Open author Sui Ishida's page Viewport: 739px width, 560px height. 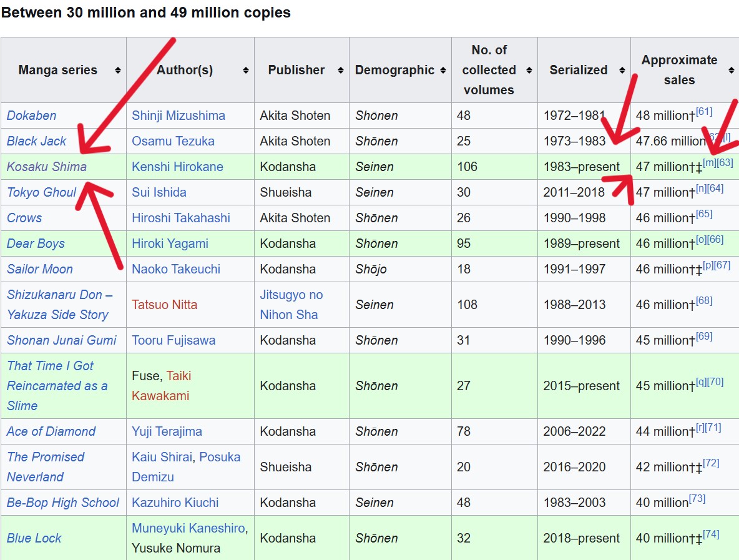[159, 192]
